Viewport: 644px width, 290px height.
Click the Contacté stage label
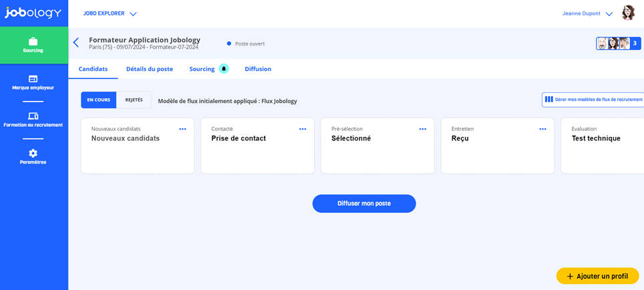[x=222, y=129]
